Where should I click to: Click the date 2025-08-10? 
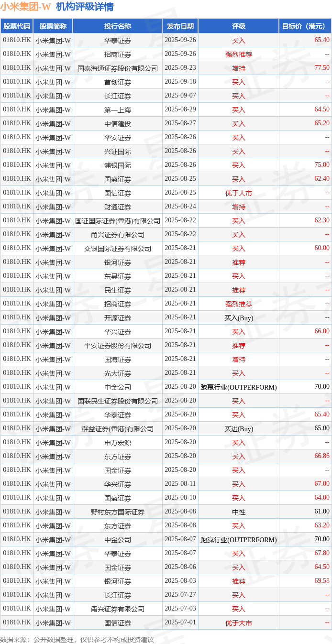pos(180,498)
